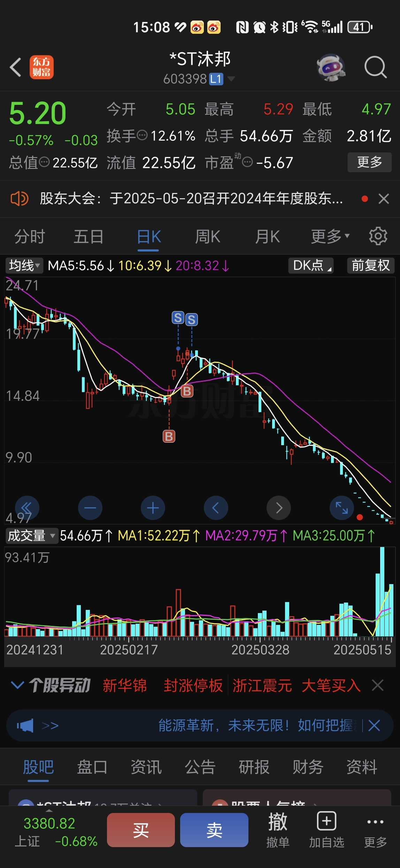The height and width of the screenshot is (868, 400).
Task: Expand the stock code 603398 dropdown arrow
Action: point(231,79)
